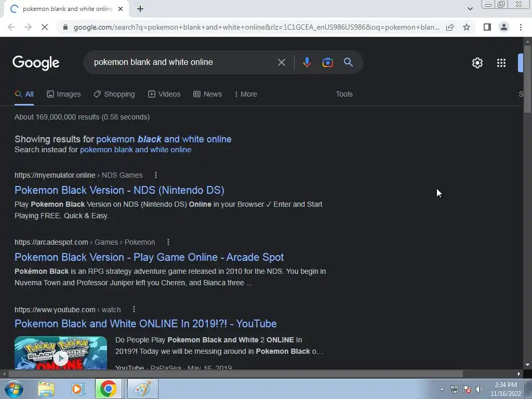
Task: Open Pokemon Black and White YouTube result
Action: pos(145,324)
